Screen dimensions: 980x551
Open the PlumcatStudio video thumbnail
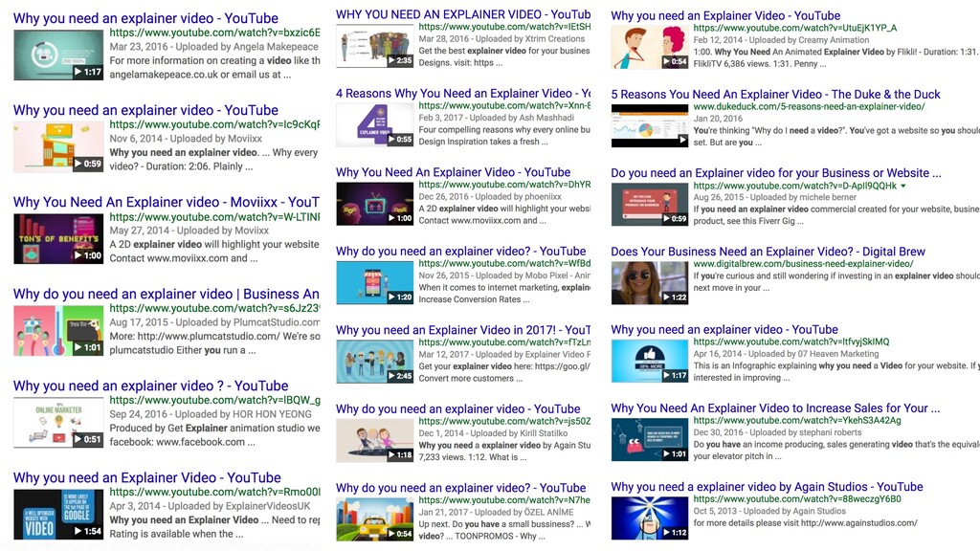[x=58, y=330]
